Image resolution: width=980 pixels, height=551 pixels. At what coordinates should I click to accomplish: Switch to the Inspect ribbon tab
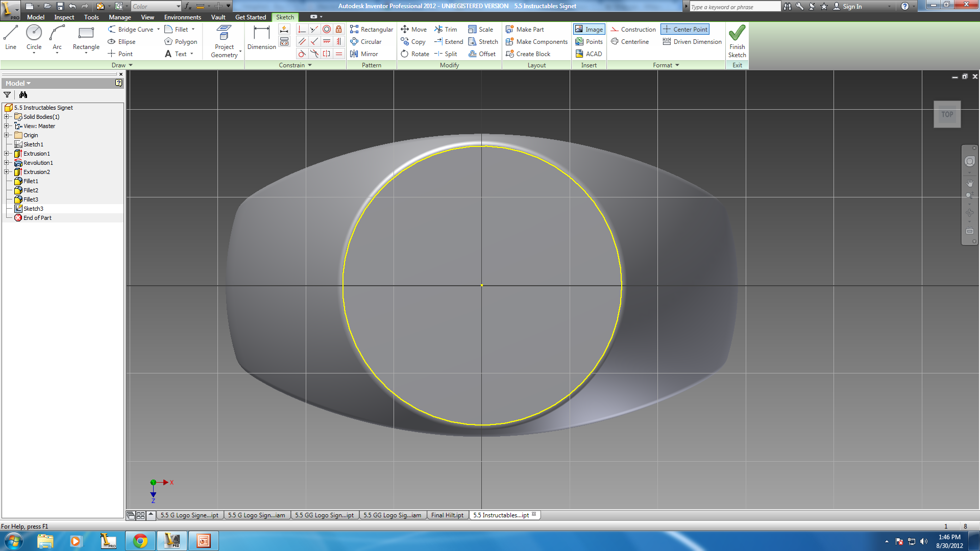click(64, 17)
